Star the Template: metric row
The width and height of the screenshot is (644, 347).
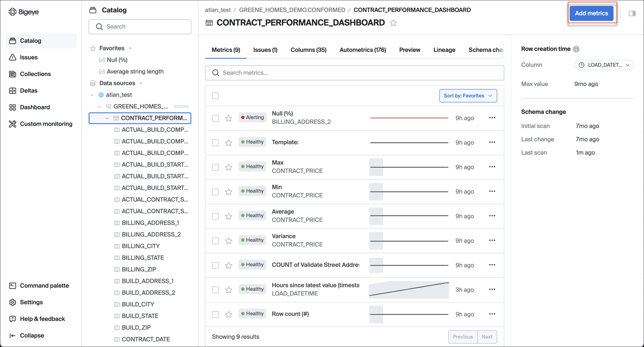click(229, 143)
